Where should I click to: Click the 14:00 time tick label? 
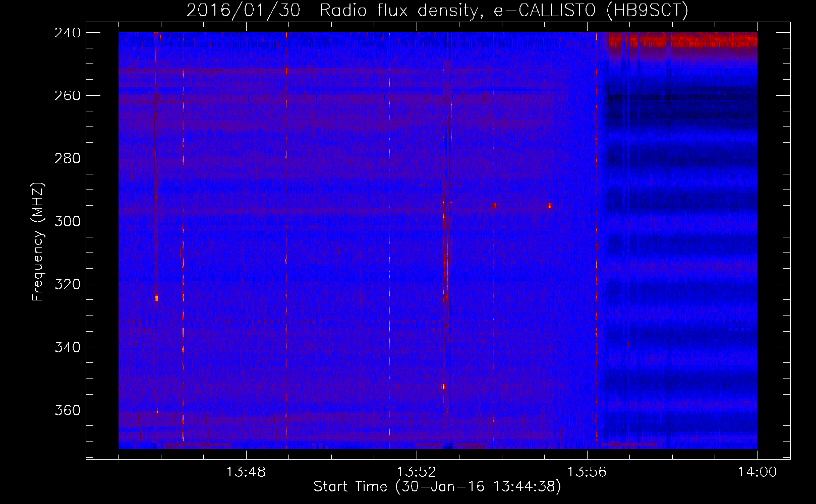757,472
